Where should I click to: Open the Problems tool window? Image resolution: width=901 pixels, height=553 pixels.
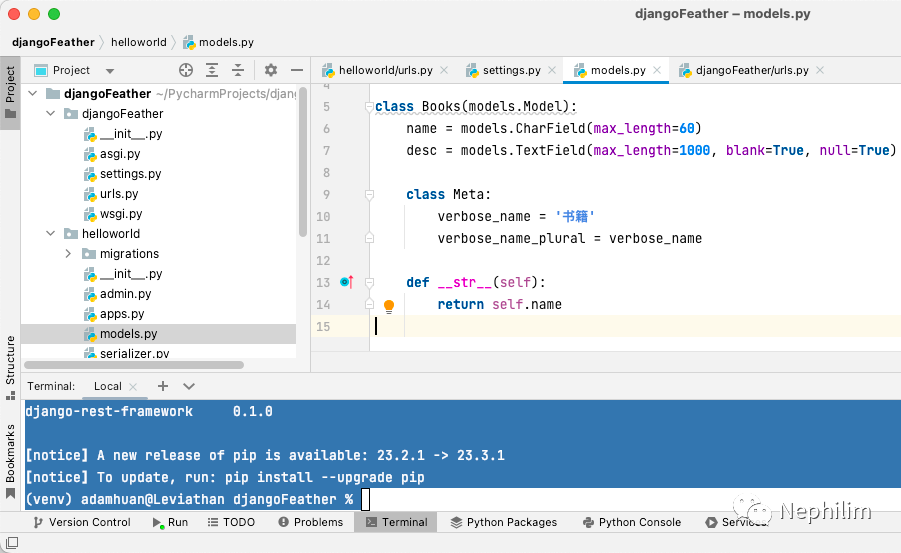point(311,522)
